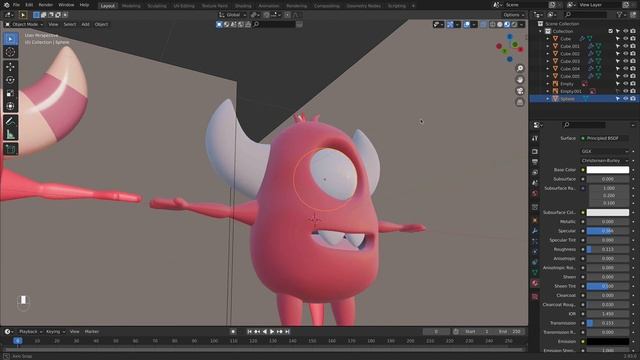
Task: Toggle render camera icon for Sphere
Action: pos(633,99)
